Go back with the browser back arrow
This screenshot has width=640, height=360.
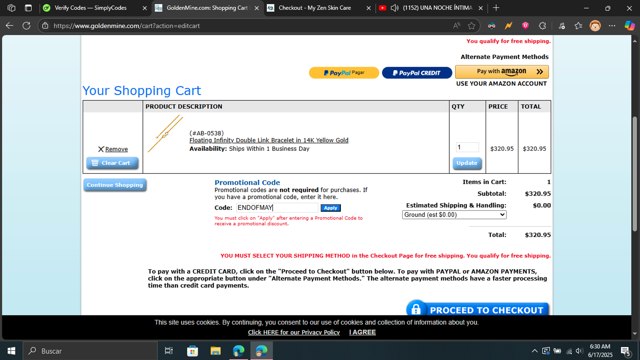(9, 26)
